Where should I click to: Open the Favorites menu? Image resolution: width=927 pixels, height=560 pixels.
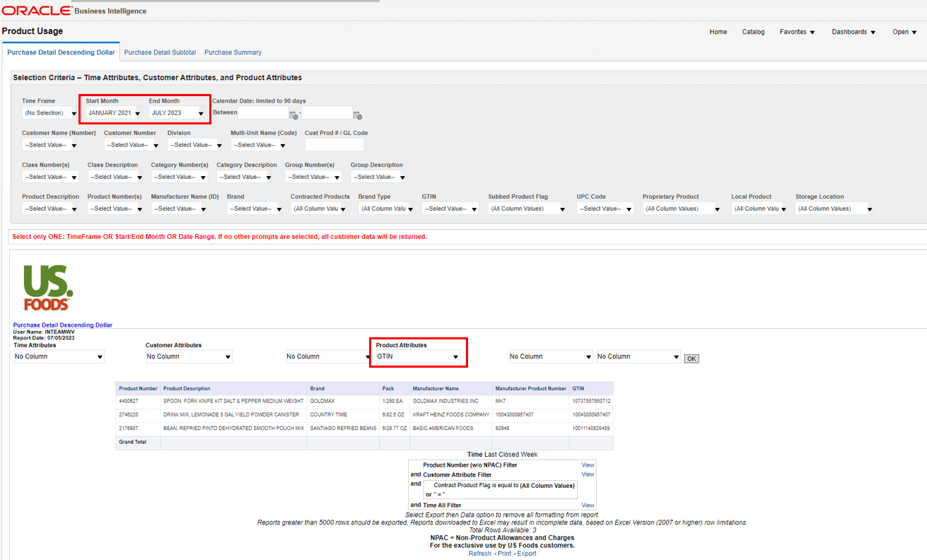tap(797, 31)
